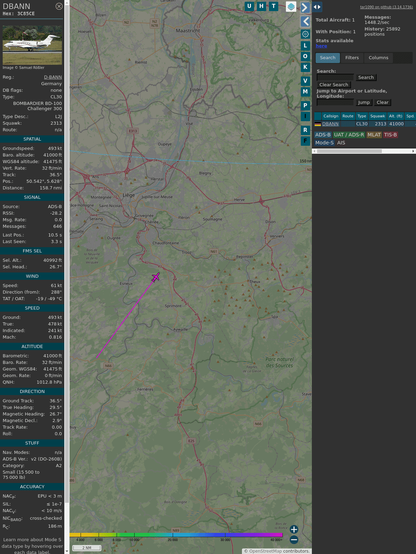Toggle the U map button
This screenshot has width=416, height=554.
[x=249, y=6]
